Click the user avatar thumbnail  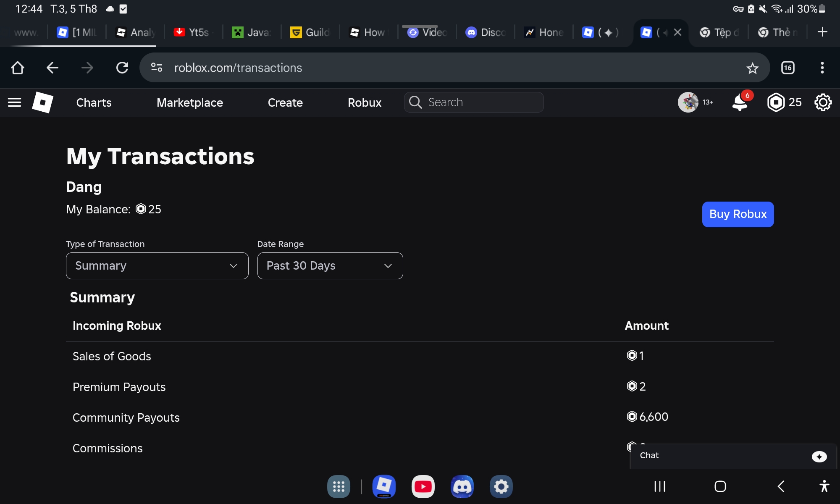click(688, 102)
